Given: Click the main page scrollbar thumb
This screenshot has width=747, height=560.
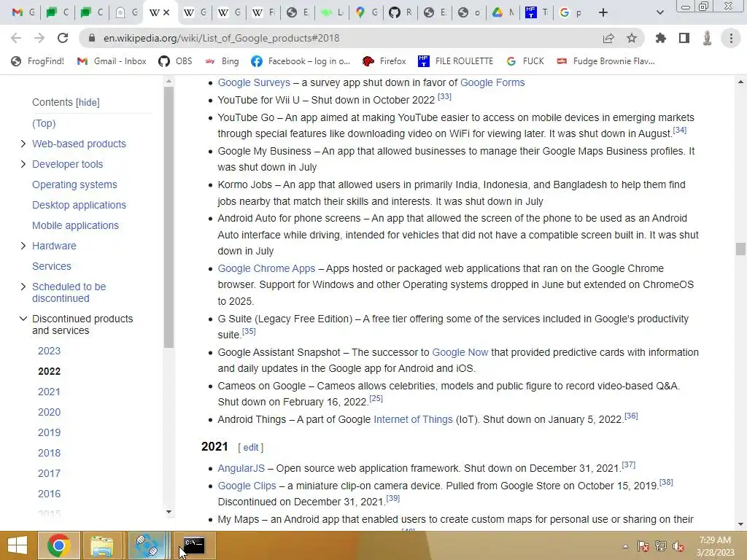Looking at the screenshot, I should coord(740,249).
